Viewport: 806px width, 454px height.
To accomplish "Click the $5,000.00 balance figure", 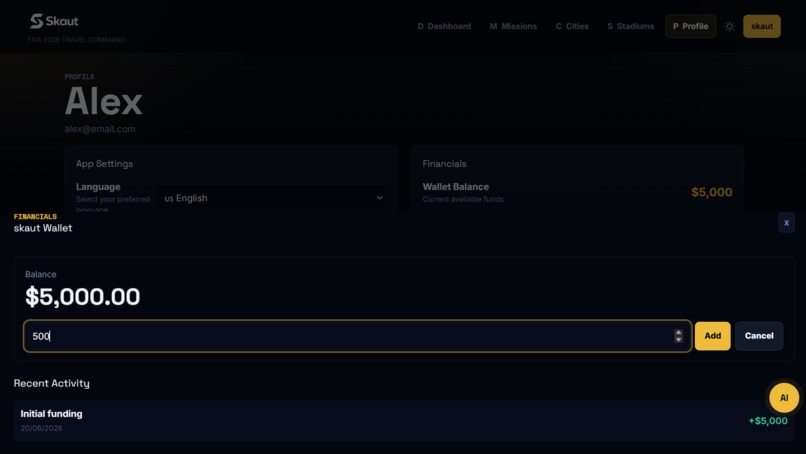I will point(82,297).
